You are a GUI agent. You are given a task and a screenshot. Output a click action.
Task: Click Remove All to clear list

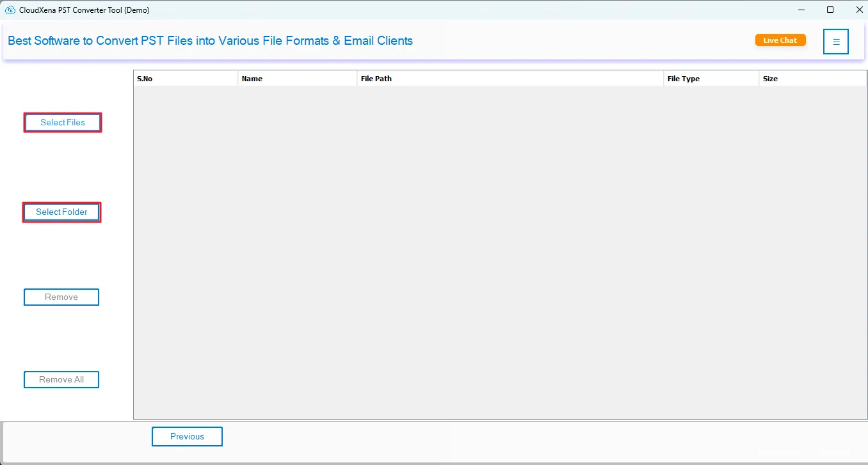pos(61,380)
